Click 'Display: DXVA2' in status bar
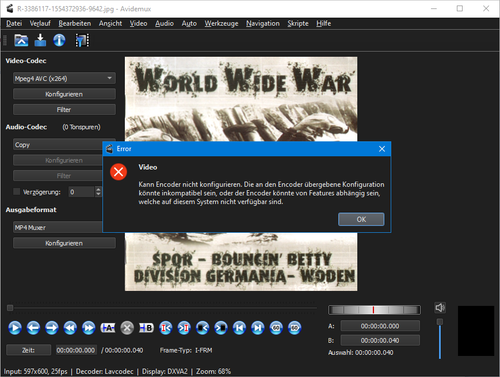Viewport: 500px width, 377px height. pos(165,371)
